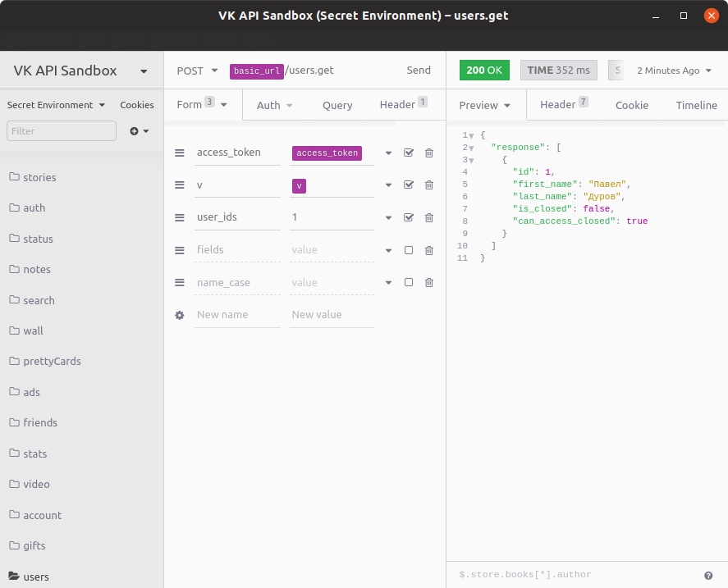Screen dimensions: 728x588
Task: Click the drag handle for name_case row
Action: click(179, 282)
